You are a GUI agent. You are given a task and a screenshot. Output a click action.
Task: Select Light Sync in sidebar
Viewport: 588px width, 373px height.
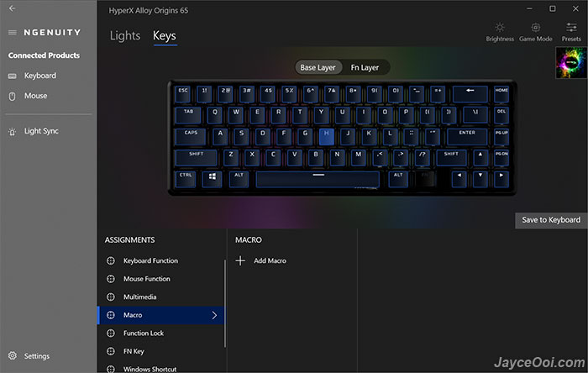[41, 131]
